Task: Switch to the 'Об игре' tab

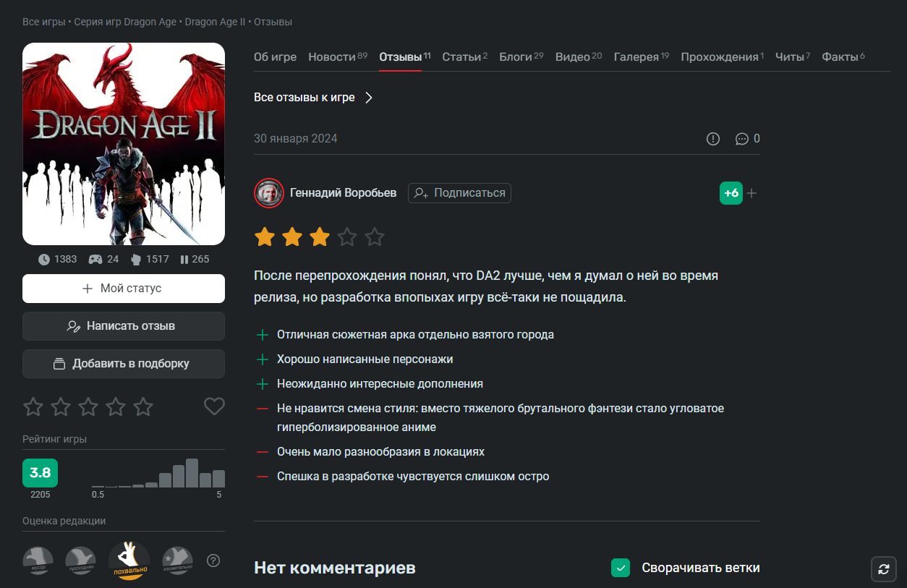Action: click(x=275, y=57)
